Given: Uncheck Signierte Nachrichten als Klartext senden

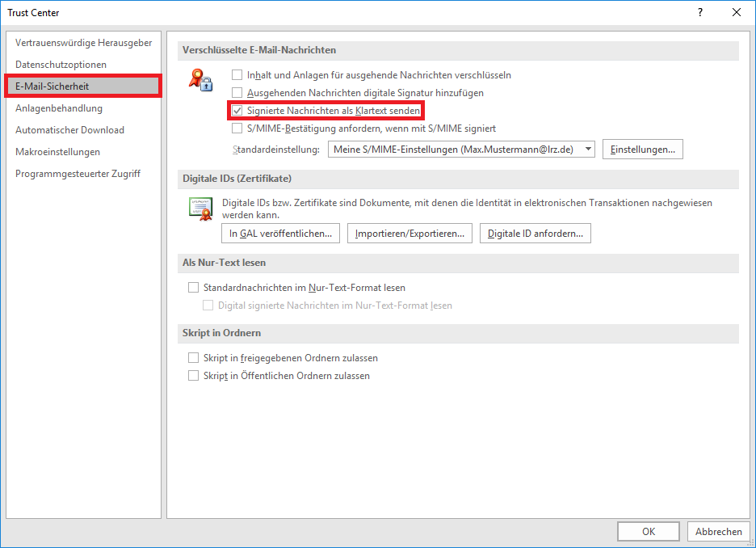Looking at the screenshot, I should coord(237,111).
